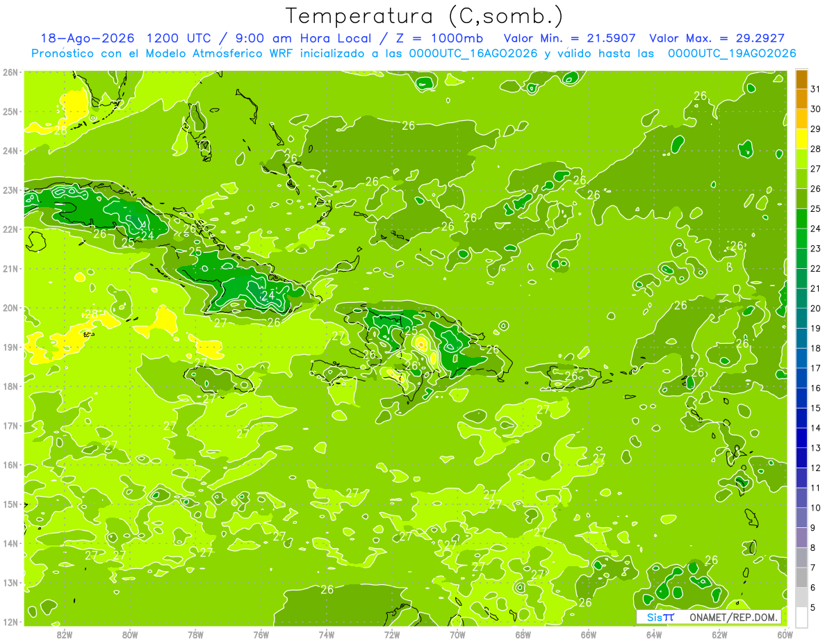Select the valid-until time "0000UTC_19AGO2026"
The height and width of the screenshot is (644, 834).
click(732, 53)
